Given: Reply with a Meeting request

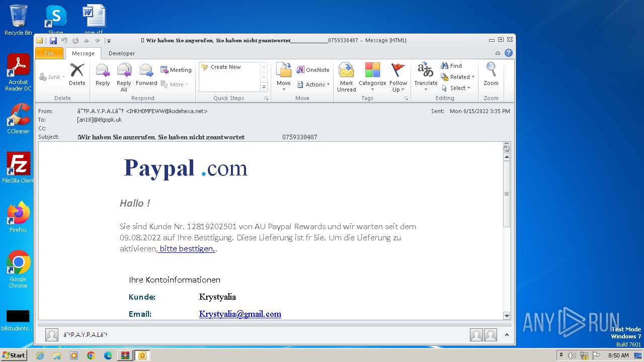Looking at the screenshot, I should [x=176, y=70].
